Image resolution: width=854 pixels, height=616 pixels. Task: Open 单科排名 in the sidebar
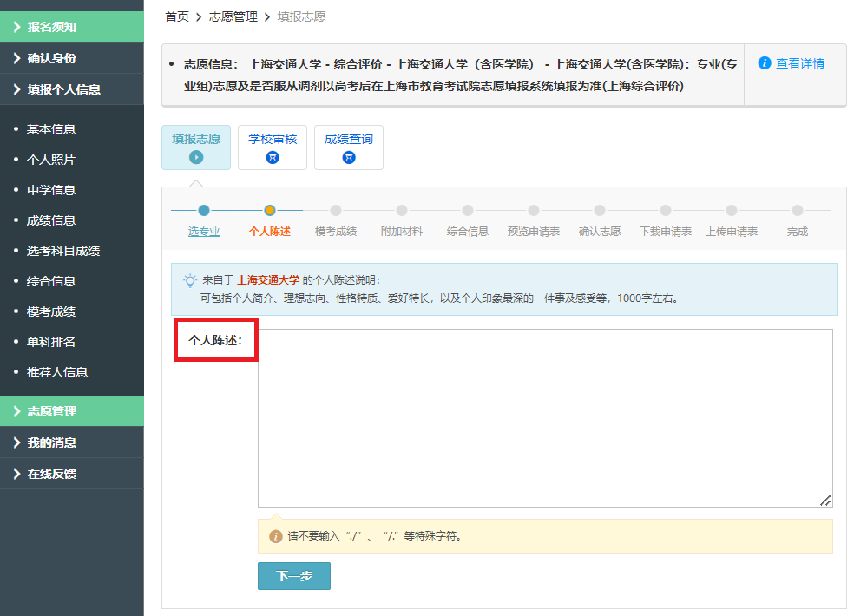(x=51, y=342)
